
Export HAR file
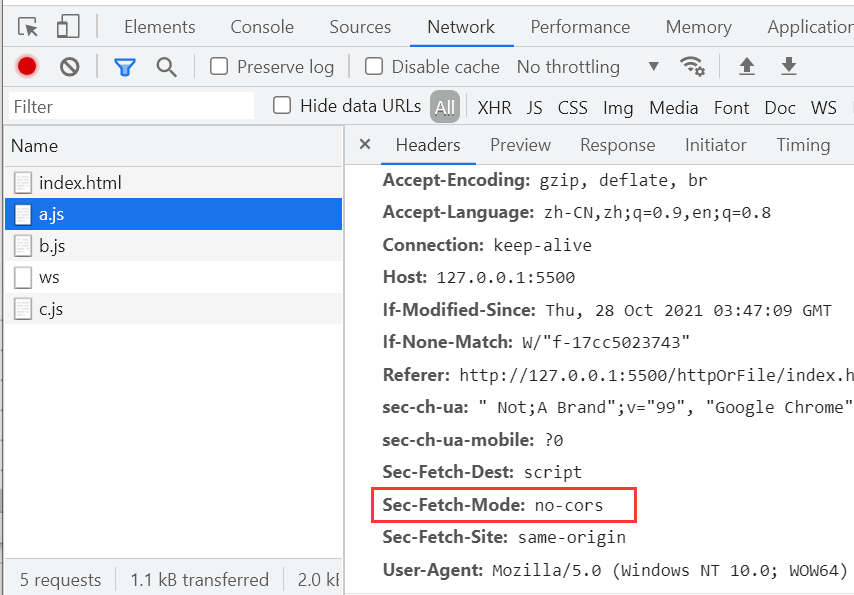tap(789, 66)
